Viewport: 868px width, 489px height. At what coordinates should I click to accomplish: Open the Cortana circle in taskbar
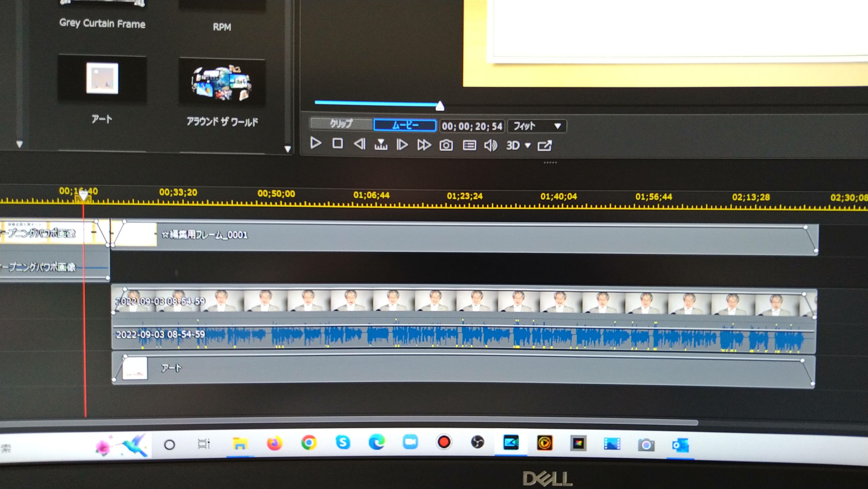169,444
